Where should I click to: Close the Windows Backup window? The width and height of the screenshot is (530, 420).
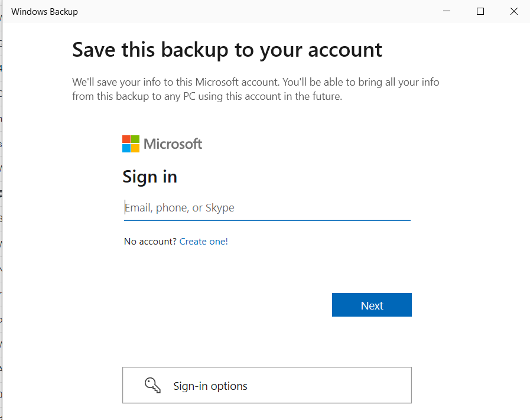click(514, 11)
